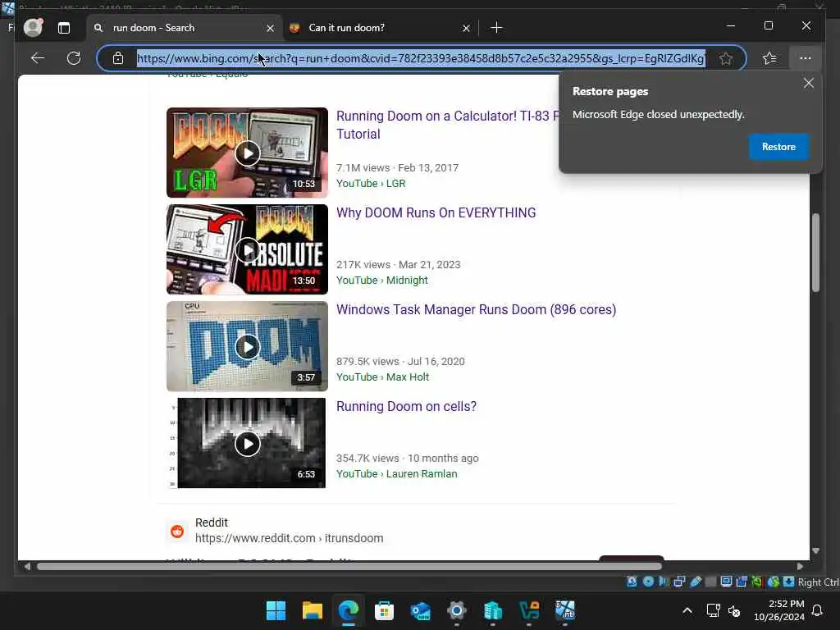Refresh the current page
The height and width of the screenshot is (630, 840).
coord(74,58)
